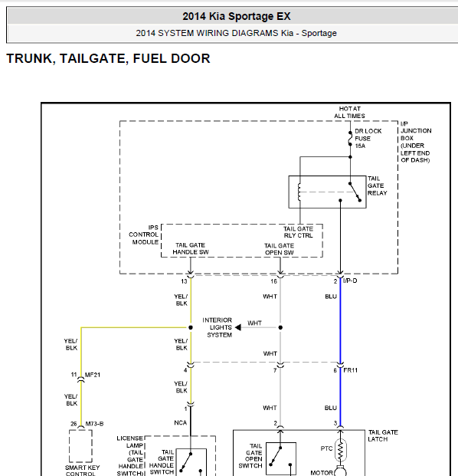Click the Trunk, Tailgate, Fuel Door heading
The width and height of the screenshot is (458, 476).
point(108,58)
